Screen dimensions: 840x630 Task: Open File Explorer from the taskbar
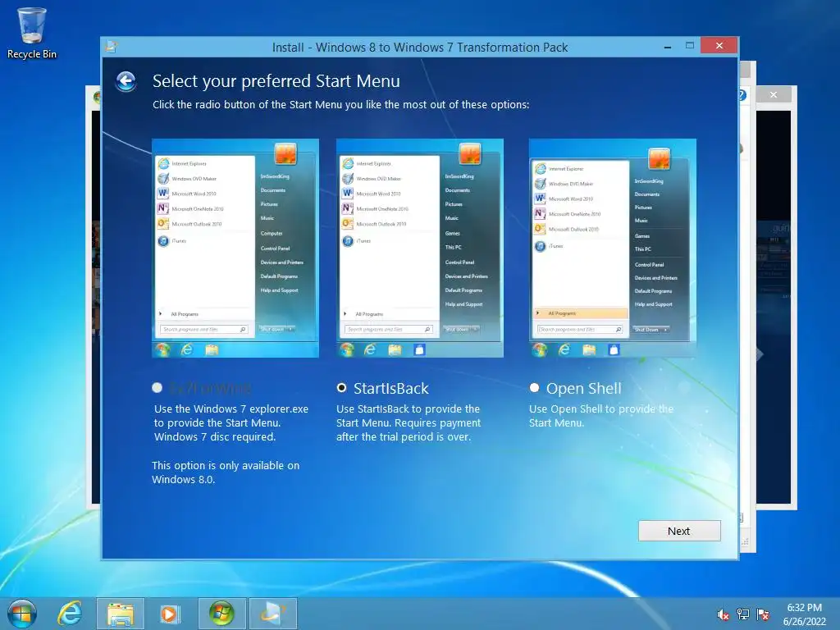pos(121,614)
